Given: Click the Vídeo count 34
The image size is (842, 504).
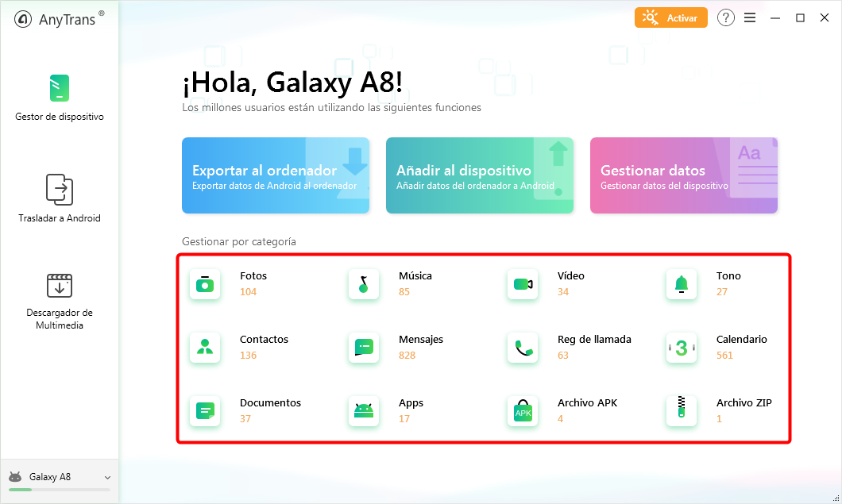Looking at the screenshot, I should coord(562,292).
